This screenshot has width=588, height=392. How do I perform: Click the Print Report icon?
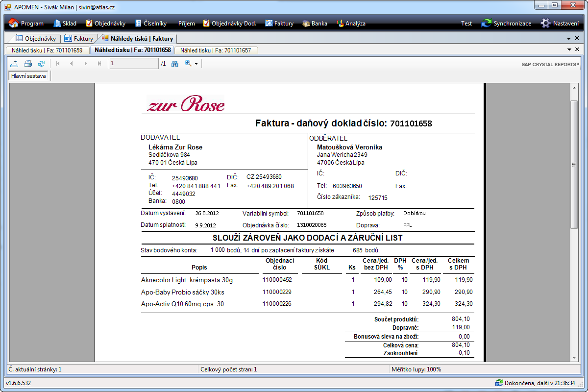pos(28,63)
